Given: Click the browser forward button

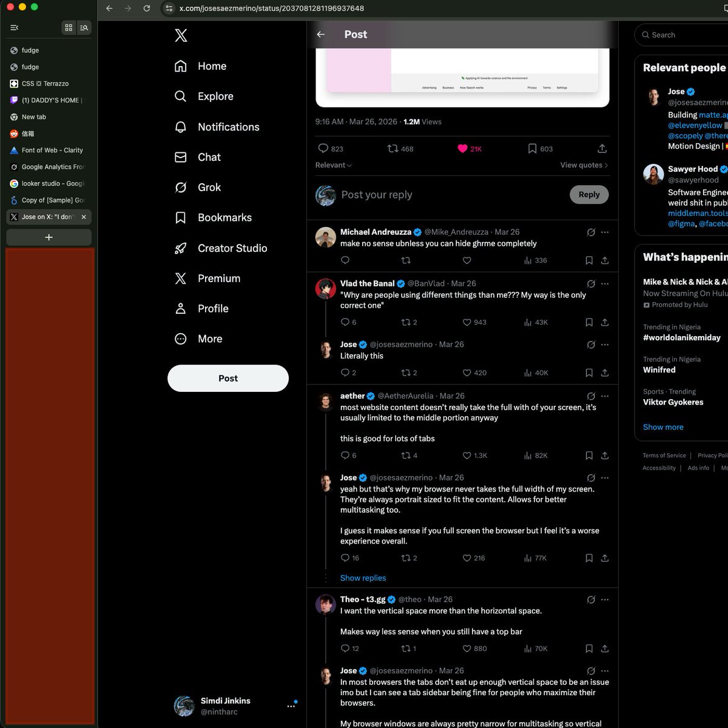Looking at the screenshot, I should tap(127, 8).
